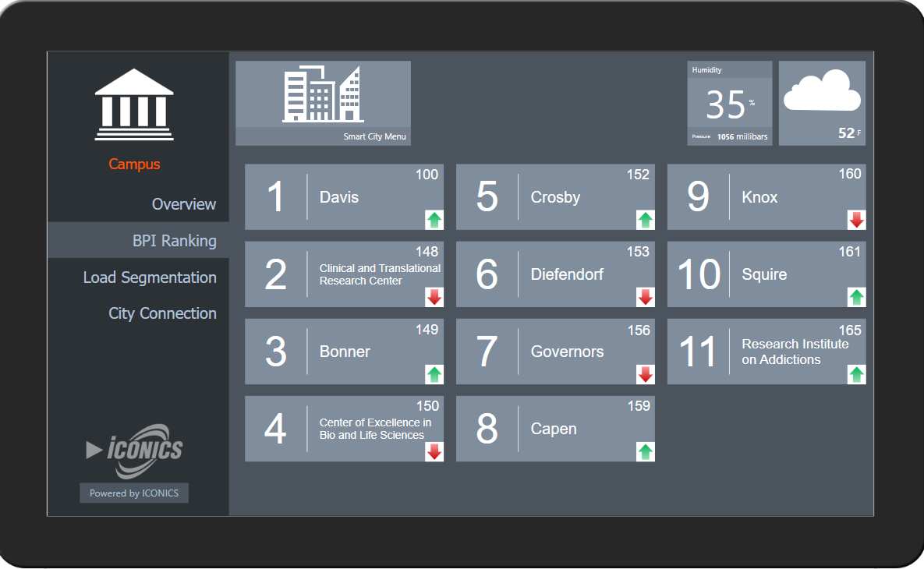Viewport: 924px width, 569px height.
Task: Select the Bonner building tile
Action: pyautogui.click(x=344, y=352)
